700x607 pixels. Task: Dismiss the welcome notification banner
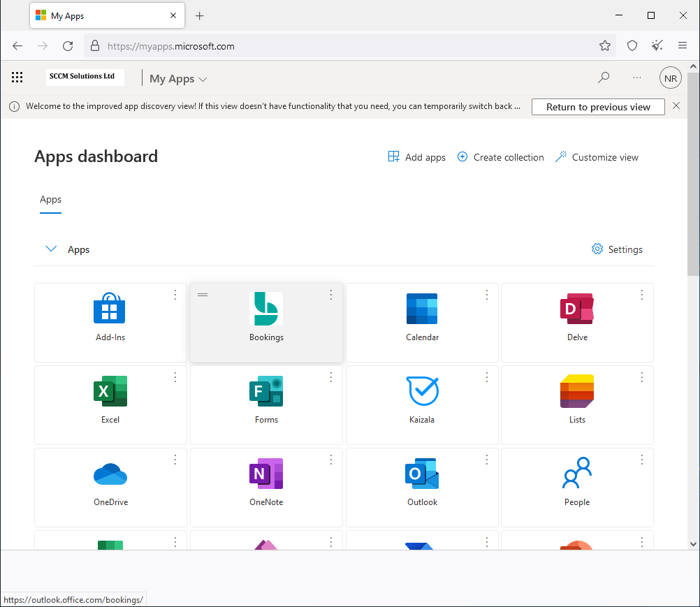click(676, 106)
